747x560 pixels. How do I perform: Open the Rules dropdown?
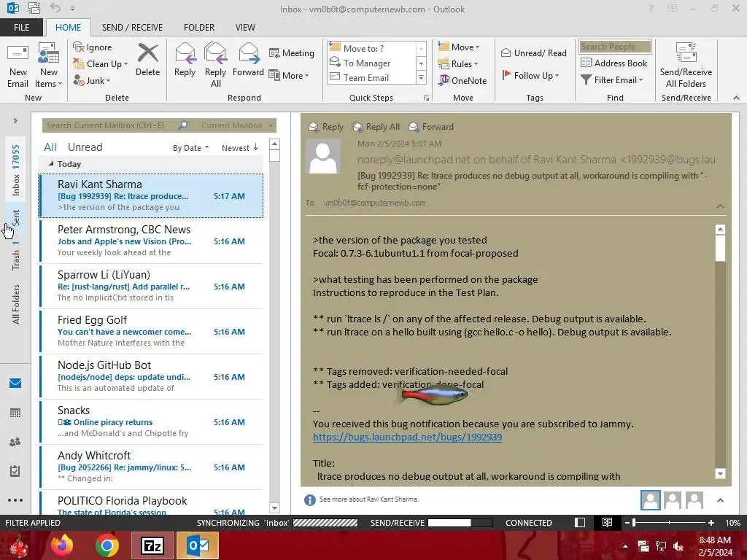point(458,64)
